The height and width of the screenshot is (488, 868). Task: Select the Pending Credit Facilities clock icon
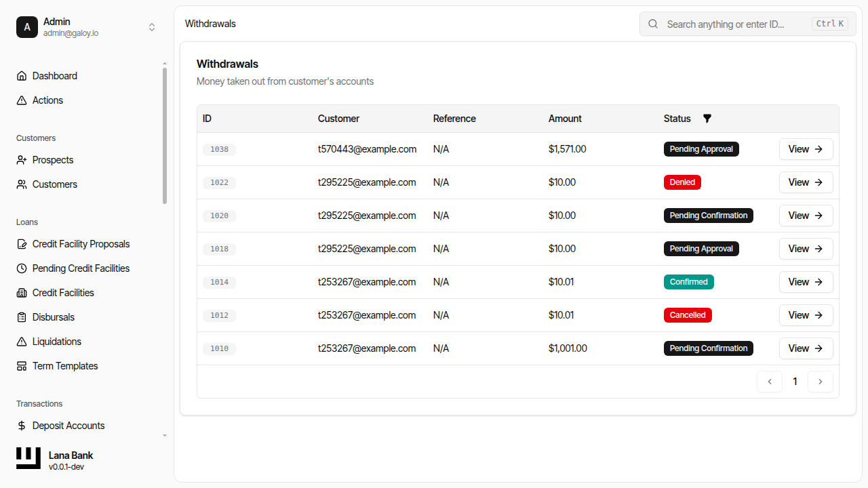21,268
